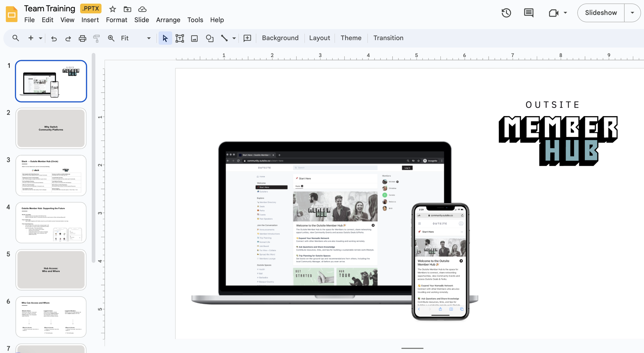The height and width of the screenshot is (353, 644).
Task: Open the Insert menu
Action: point(90,20)
